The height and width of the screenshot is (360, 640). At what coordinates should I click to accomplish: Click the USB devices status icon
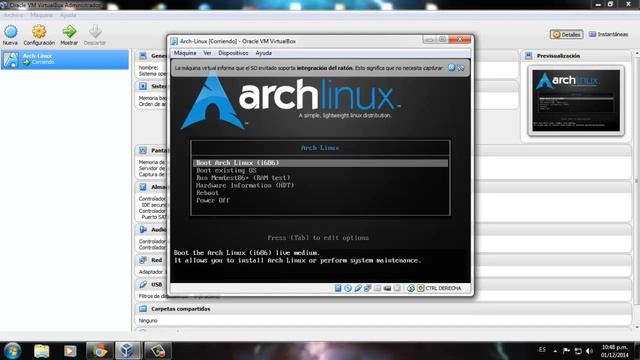click(358, 288)
